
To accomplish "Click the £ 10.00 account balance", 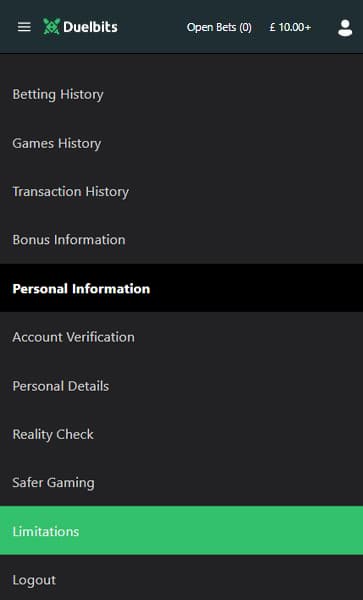I will pyautogui.click(x=287, y=27).
